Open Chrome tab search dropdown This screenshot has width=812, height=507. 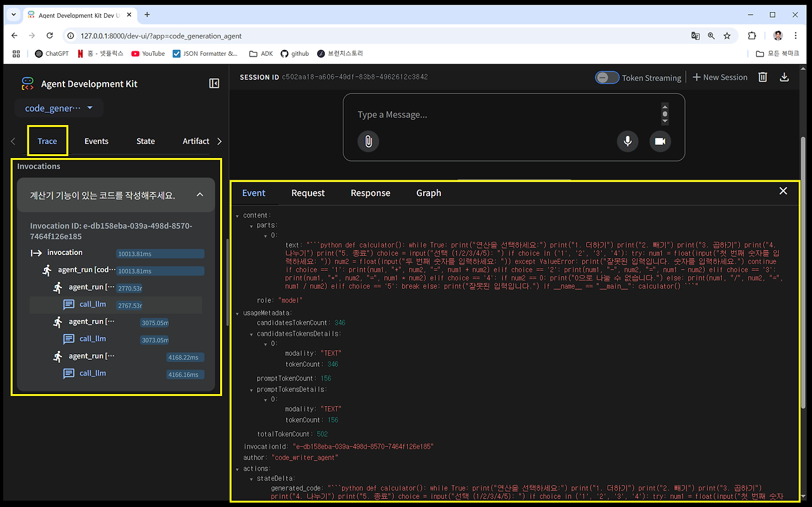pos(13,15)
